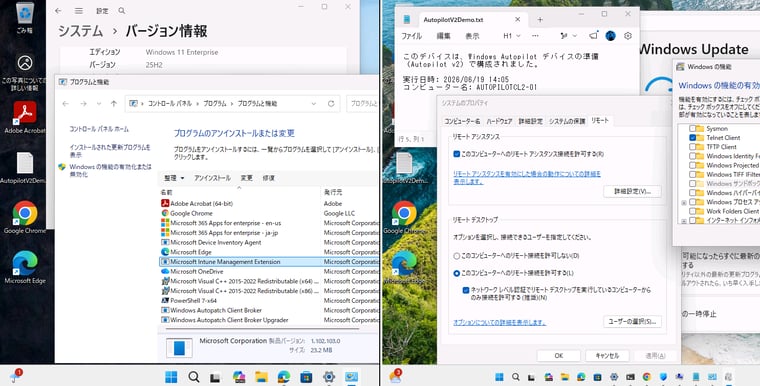The height and width of the screenshot is (386, 760).
Task: Select Don't allow remote connections radio button
Action: 457,256
